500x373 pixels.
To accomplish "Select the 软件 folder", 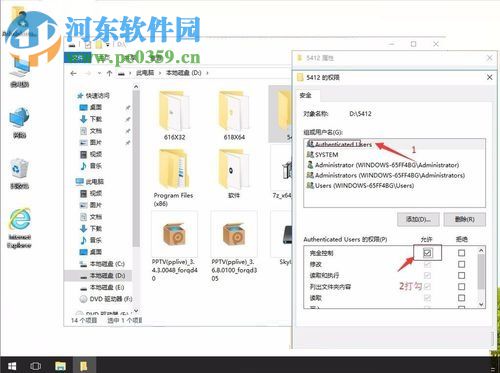I will point(234,174).
